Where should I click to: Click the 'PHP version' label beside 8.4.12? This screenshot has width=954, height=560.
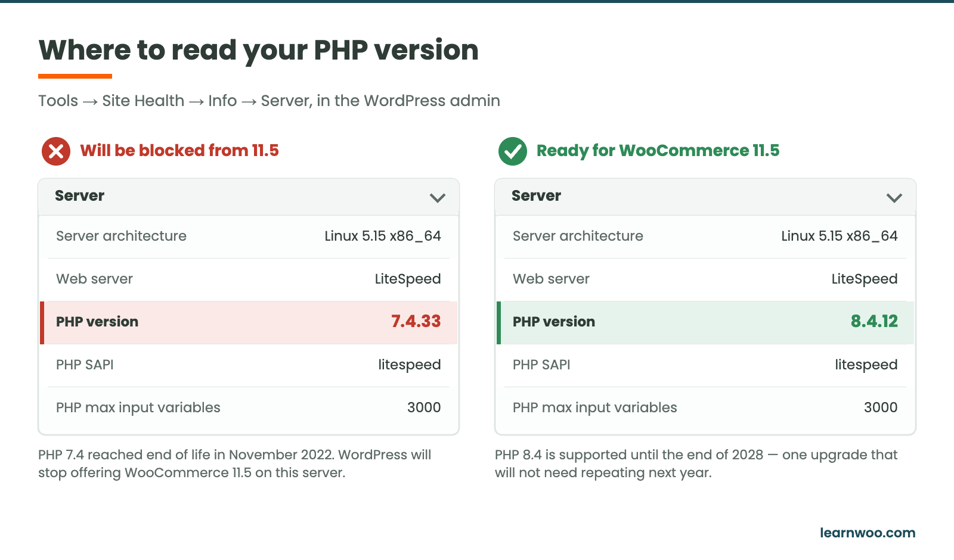[554, 322]
